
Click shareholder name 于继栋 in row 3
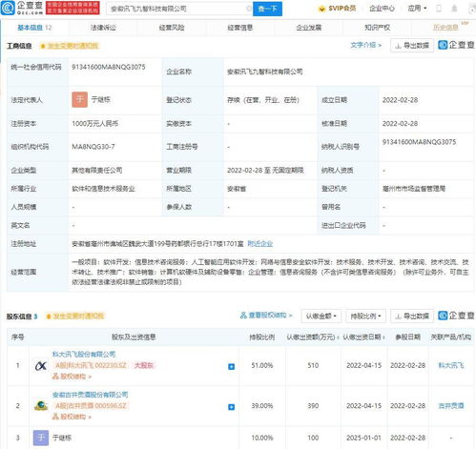coord(62,438)
